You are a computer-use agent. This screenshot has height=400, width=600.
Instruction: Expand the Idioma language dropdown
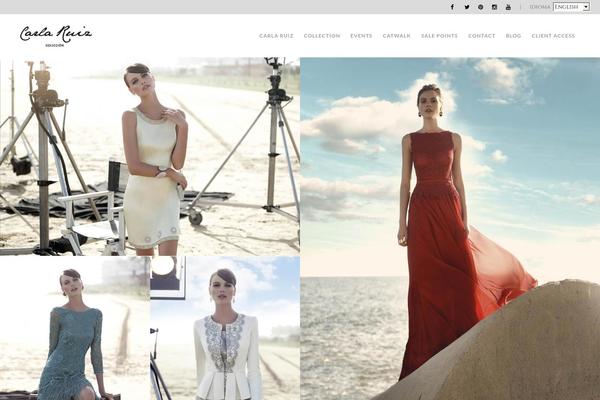[x=571, y=7]
